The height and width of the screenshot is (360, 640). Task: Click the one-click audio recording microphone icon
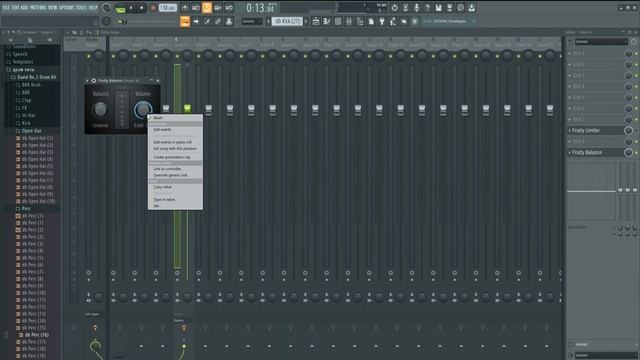pyautogui.click(x=416, y=8)
